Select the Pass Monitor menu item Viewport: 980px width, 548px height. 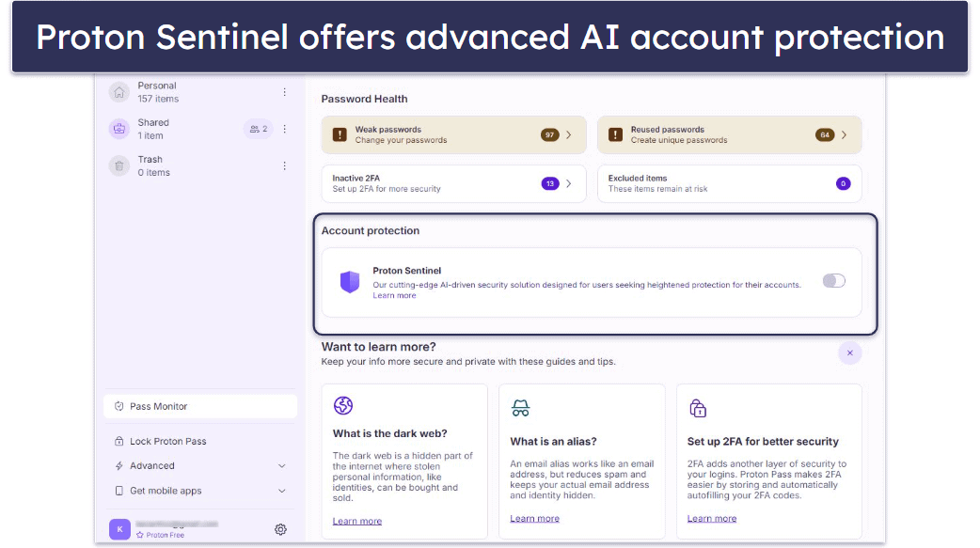[x=200, y=406]
